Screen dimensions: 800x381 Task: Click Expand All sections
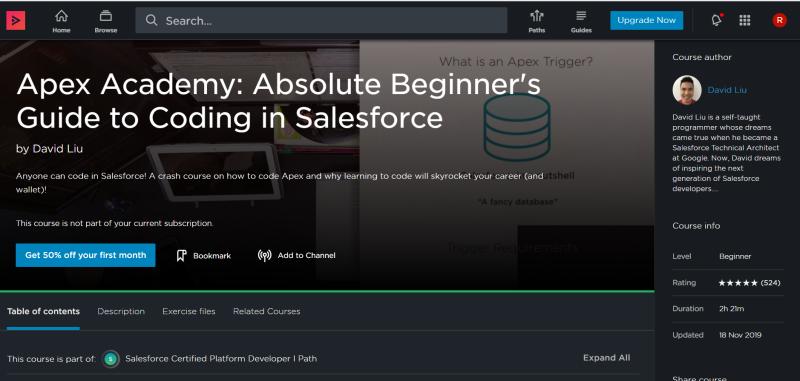(x=607, y=358)
